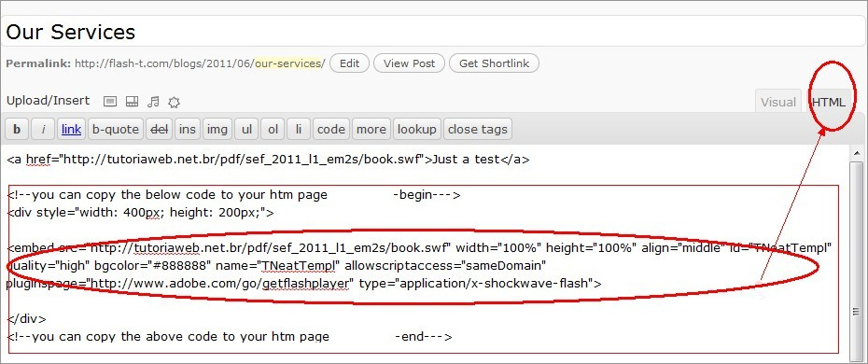Click the code quicktag button
This screenshot has width=868, height=364.
(x=331, y=130)
